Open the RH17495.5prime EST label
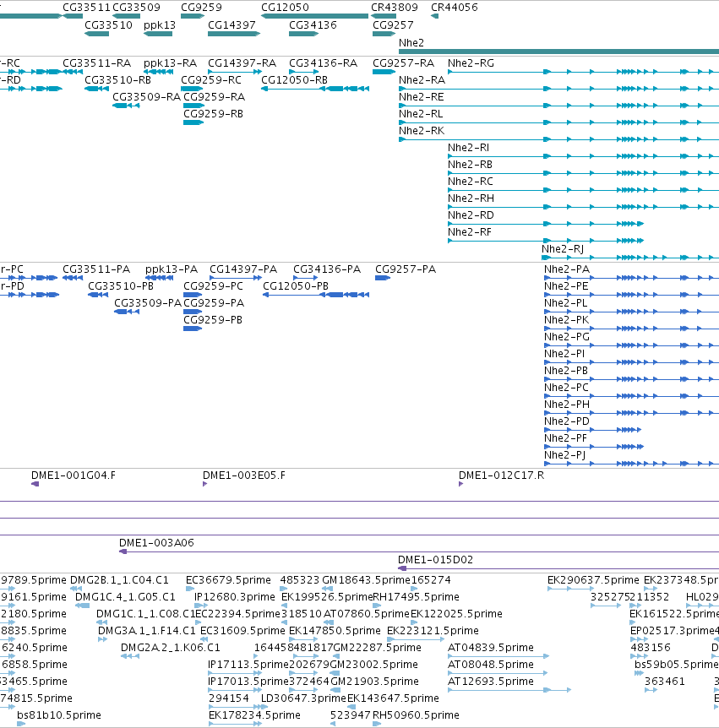Viewport: 719px width, 728px height. pyautogui.click(x=417, y=597)
